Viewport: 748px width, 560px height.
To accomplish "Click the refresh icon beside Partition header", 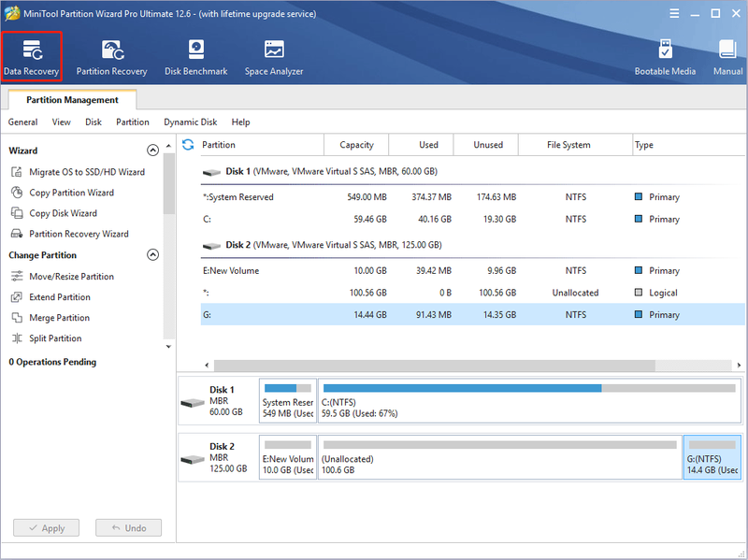I will point(188,145).
